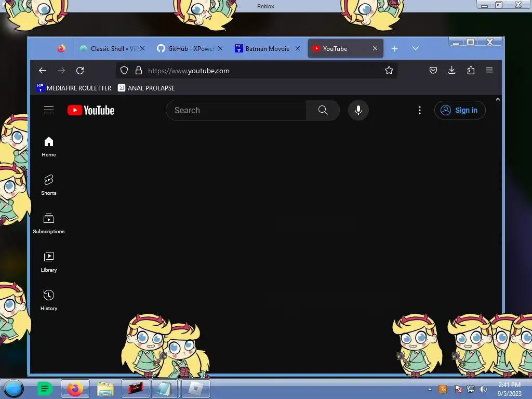The image size is (532, 399).
Task: Open the Windows Start orb
Action: pyautogui.click(x=14, y=389)
